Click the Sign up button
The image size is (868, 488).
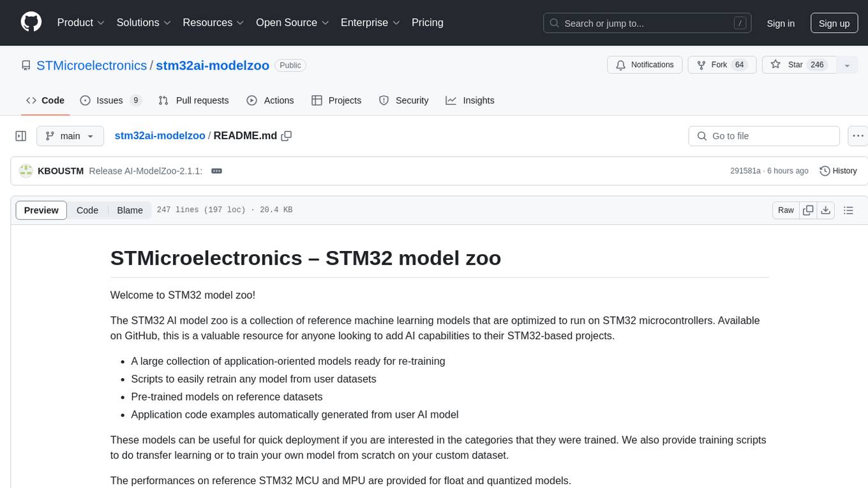(x=834, y=23)
